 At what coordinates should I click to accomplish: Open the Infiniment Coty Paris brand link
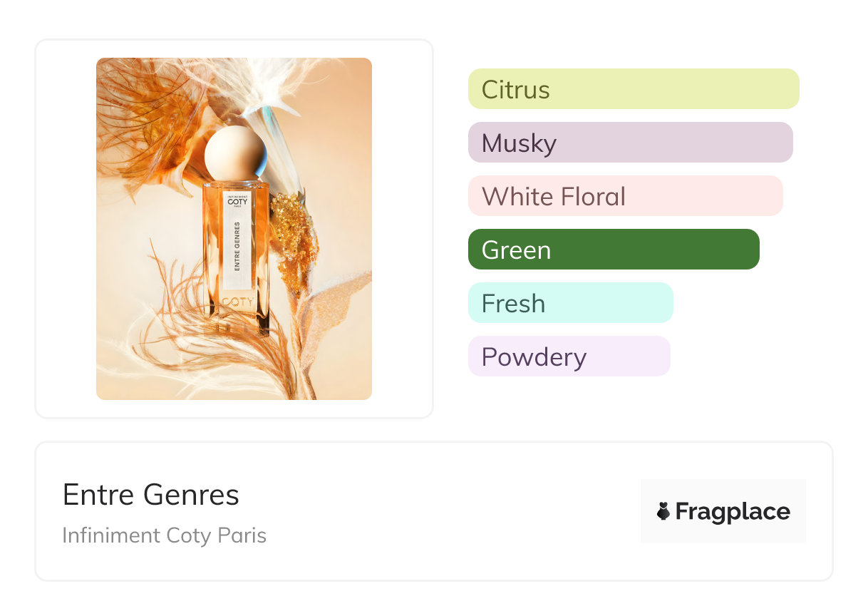coord(165,535)
